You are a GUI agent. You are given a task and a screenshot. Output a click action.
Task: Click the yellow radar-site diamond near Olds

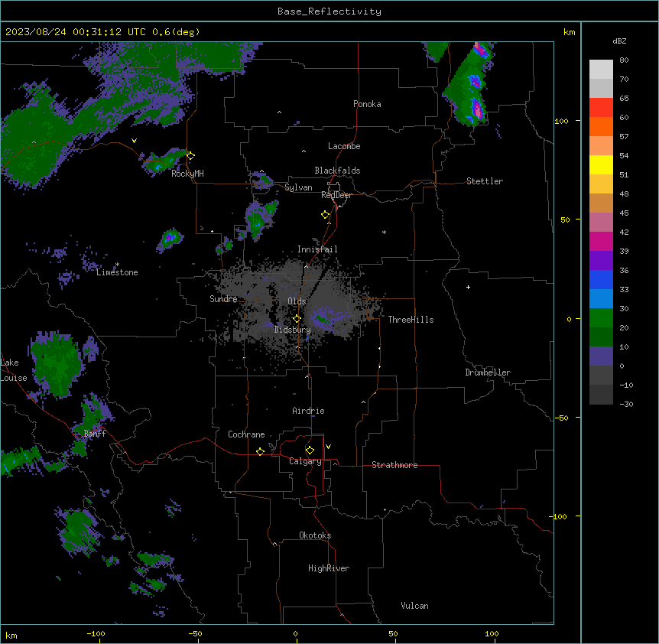click(297, 319)
